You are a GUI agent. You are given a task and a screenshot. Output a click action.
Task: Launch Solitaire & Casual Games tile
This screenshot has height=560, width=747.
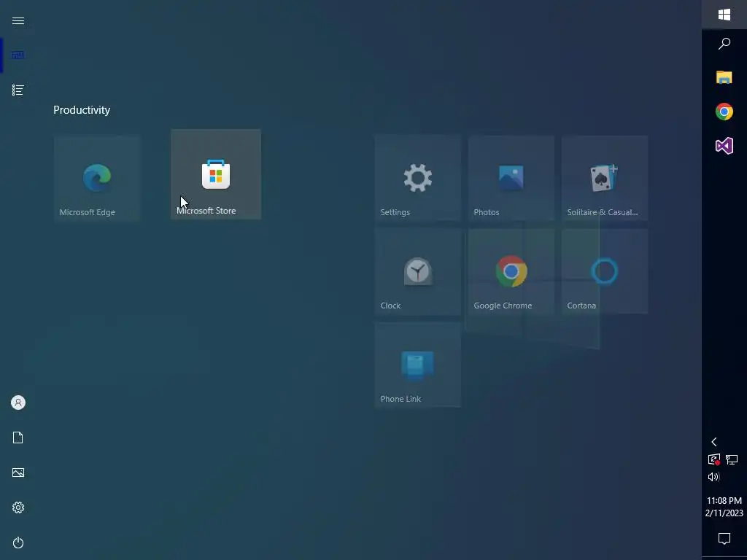605,178
